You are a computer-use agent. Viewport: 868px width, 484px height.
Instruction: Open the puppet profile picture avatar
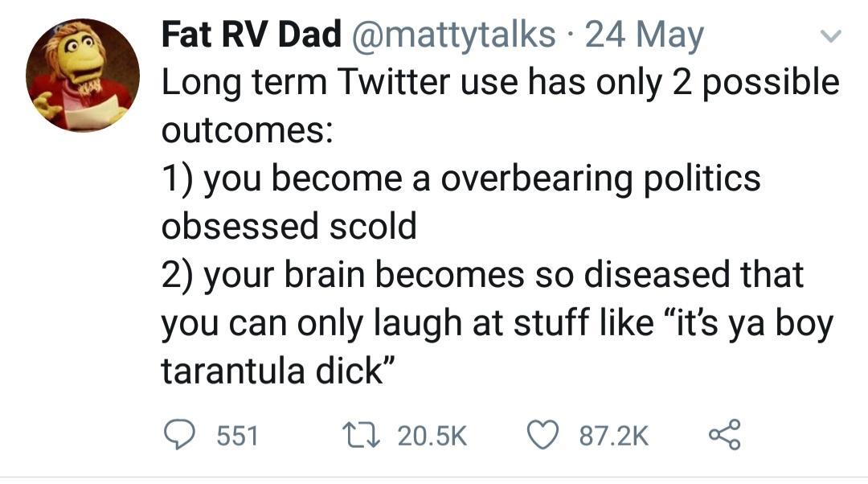click(x=83, y=76)
